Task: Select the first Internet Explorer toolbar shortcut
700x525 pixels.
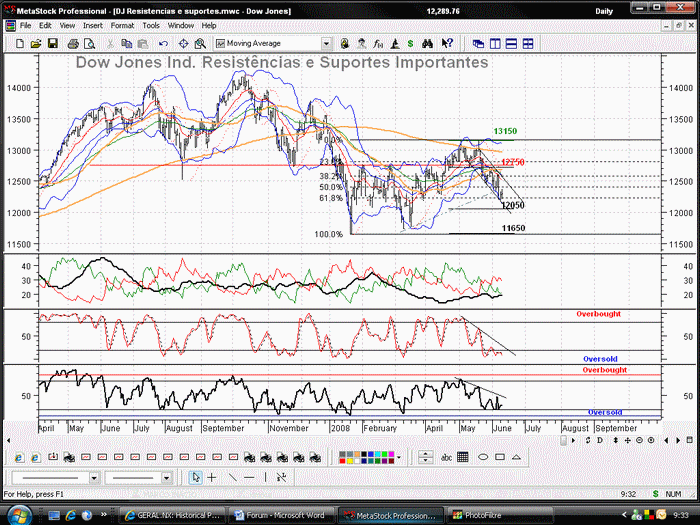Action: [x=19, y=458]
